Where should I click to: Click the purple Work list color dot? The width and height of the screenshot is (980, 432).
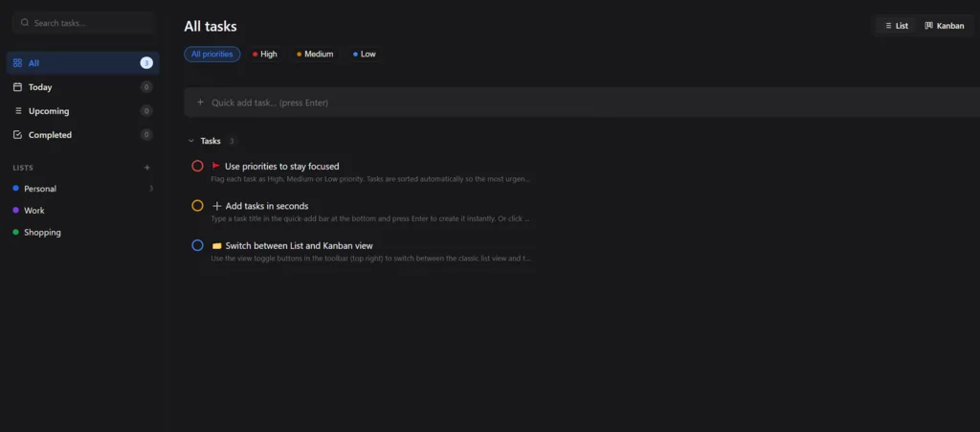tap(16, 210)
